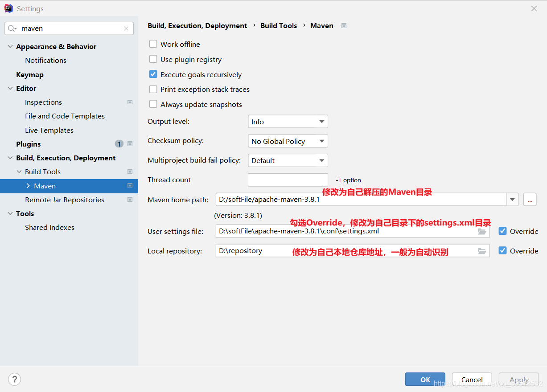This screenshot has height=392, width=547.
Task: Click folder icon in Local repository field
Action: coord(481,251)
